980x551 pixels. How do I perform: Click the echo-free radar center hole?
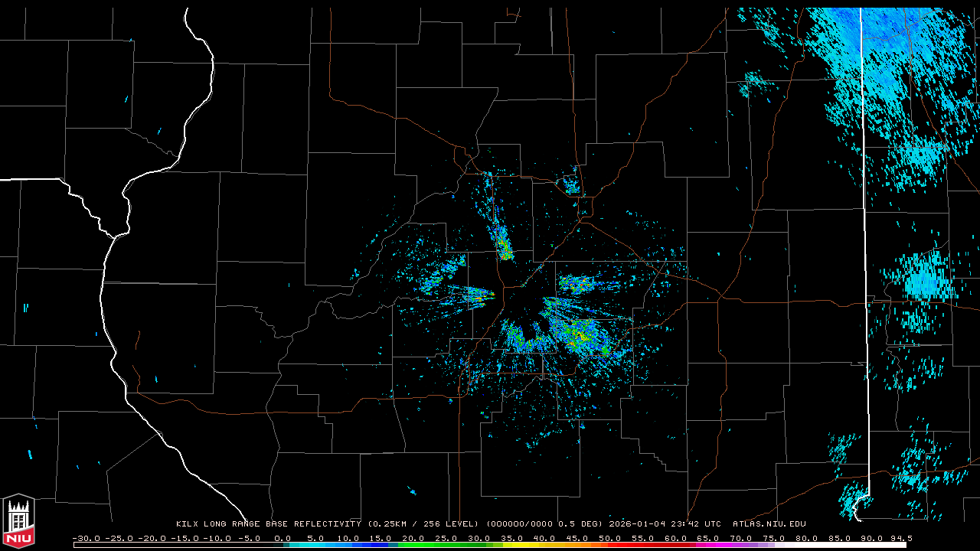coord(521,306)
